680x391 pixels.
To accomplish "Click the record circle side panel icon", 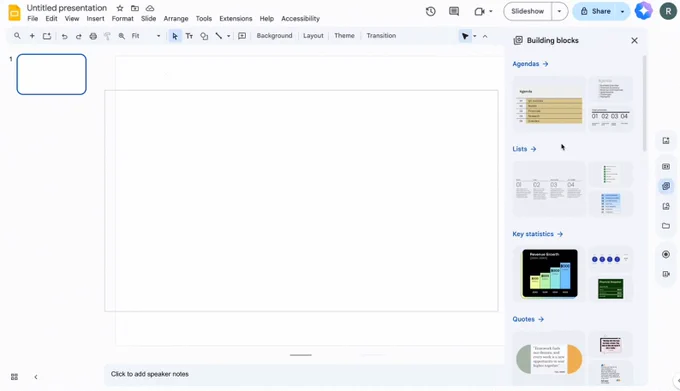I will pos(666,254).
